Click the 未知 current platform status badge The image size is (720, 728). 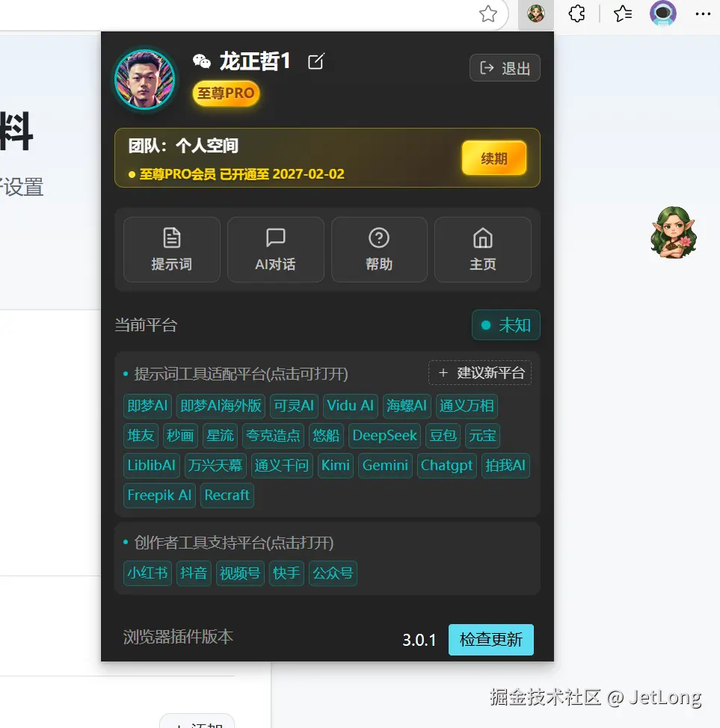tap(506, 325)
